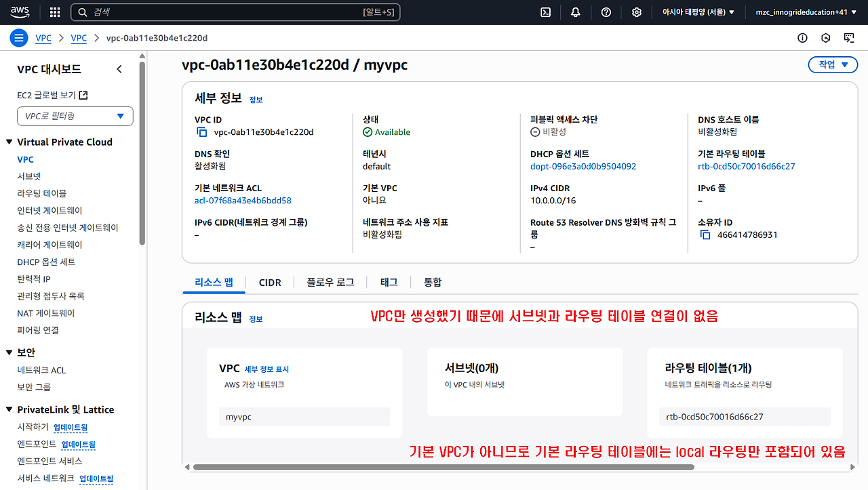Open DHCP 옵션 세트 in the sidebar
The height and width of the screenshot is (490, 868).
46,262
